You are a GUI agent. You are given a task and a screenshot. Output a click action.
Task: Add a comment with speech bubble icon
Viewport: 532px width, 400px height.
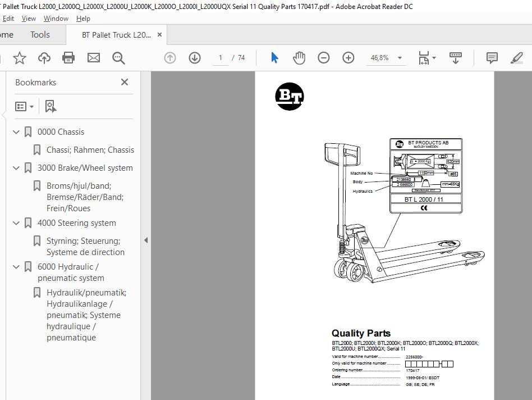tap(492, 58)
